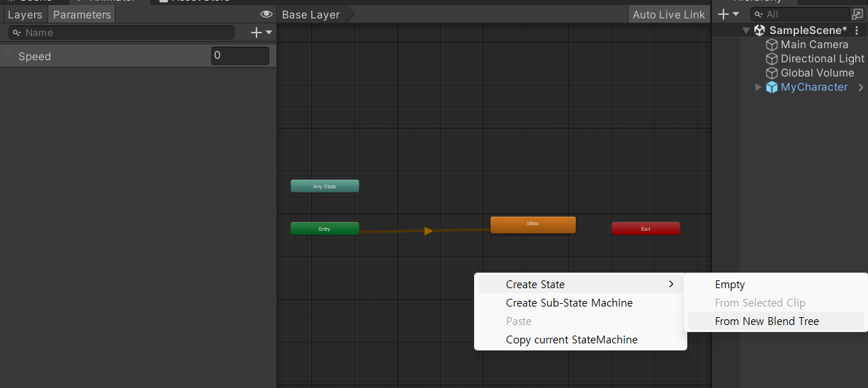Select the red Exit node
The image size is (868, 388).
[646, 229]
